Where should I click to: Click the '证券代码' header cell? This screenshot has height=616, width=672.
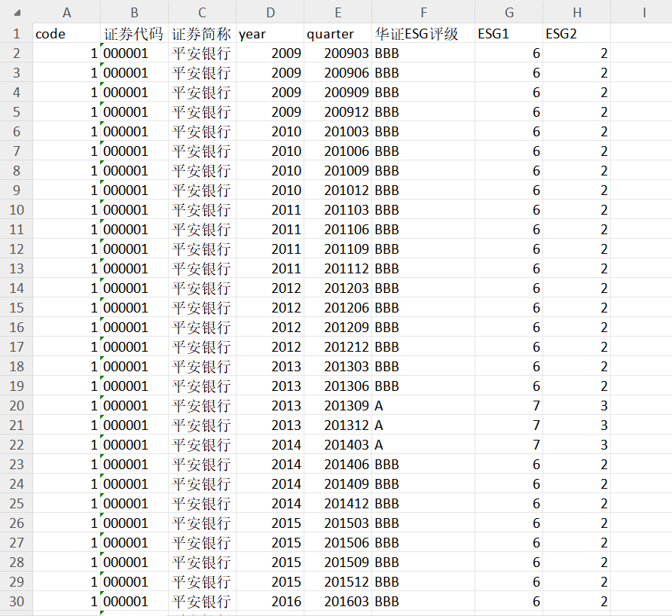(x=134, y=33)
